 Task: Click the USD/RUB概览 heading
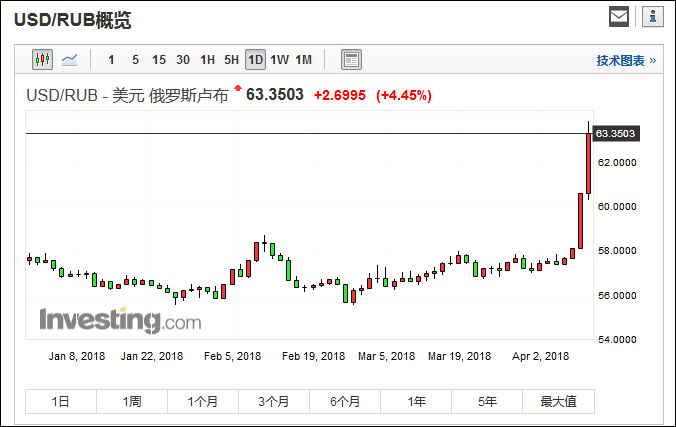(x=72, y=20)
